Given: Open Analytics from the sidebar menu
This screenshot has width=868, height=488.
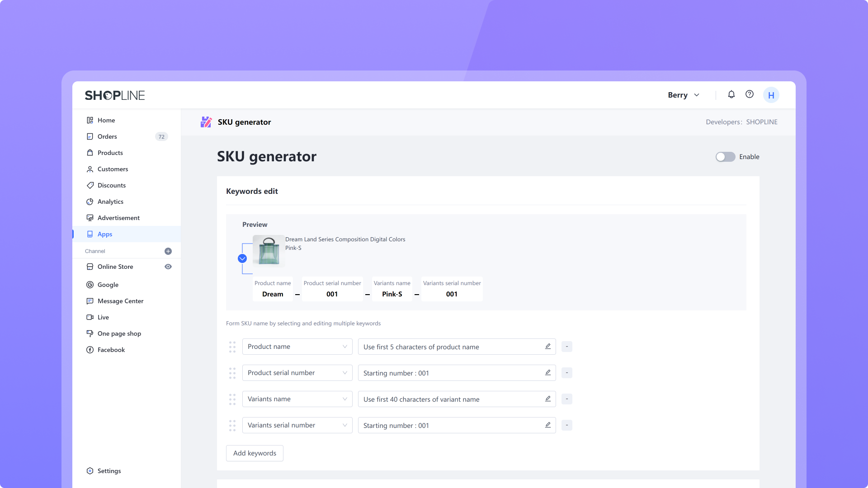Looking at the screenshot, I should (x=110, y=202).
